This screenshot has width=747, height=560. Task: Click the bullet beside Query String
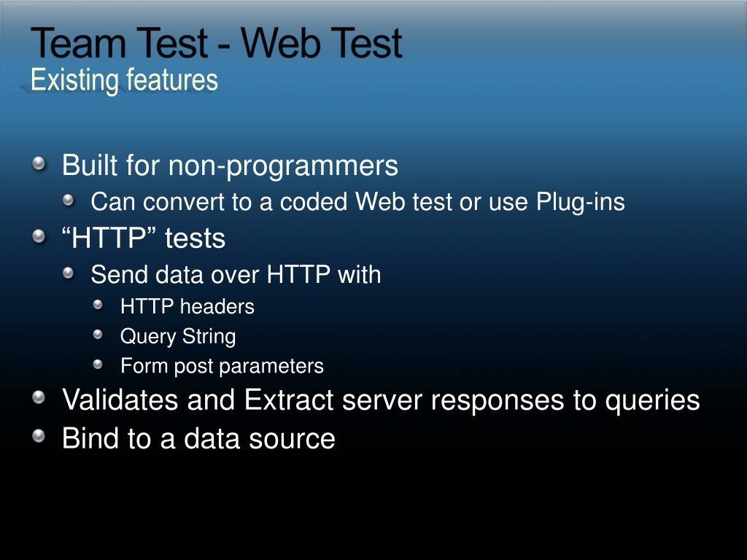coord(98,335)
